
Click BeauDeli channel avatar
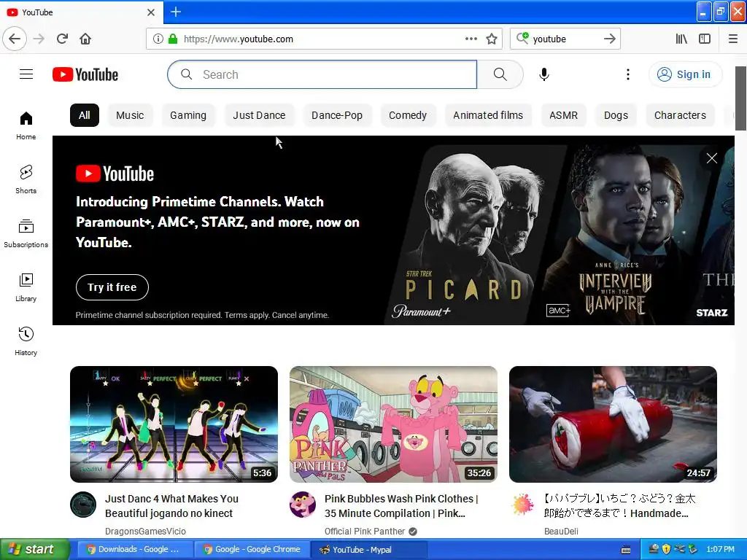tap(522, 505)
